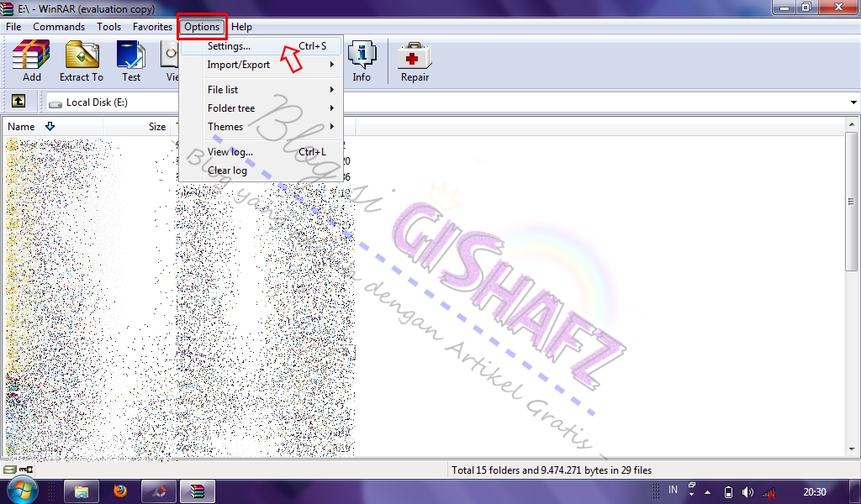Open WinRAR from the taskbar

click(197, 490)
